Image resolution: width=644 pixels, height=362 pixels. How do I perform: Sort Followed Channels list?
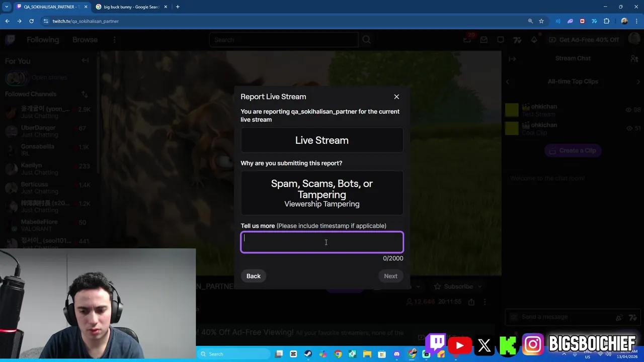(x=85, y=94)
